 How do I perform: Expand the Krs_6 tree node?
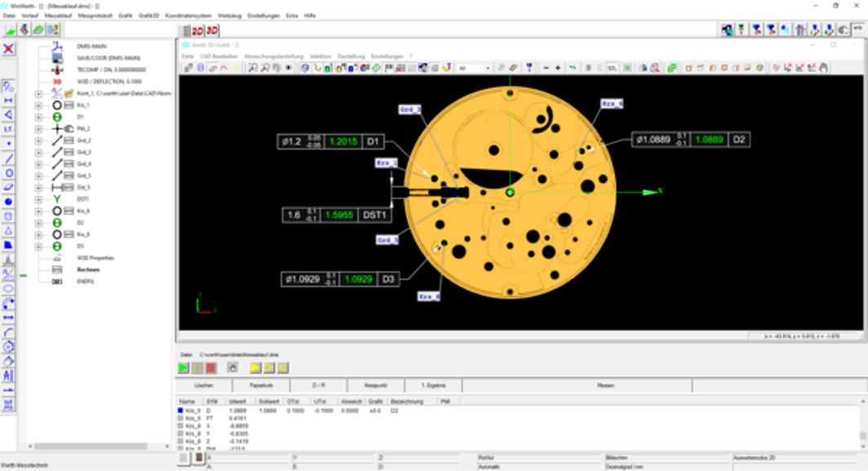tap(38, 211)
